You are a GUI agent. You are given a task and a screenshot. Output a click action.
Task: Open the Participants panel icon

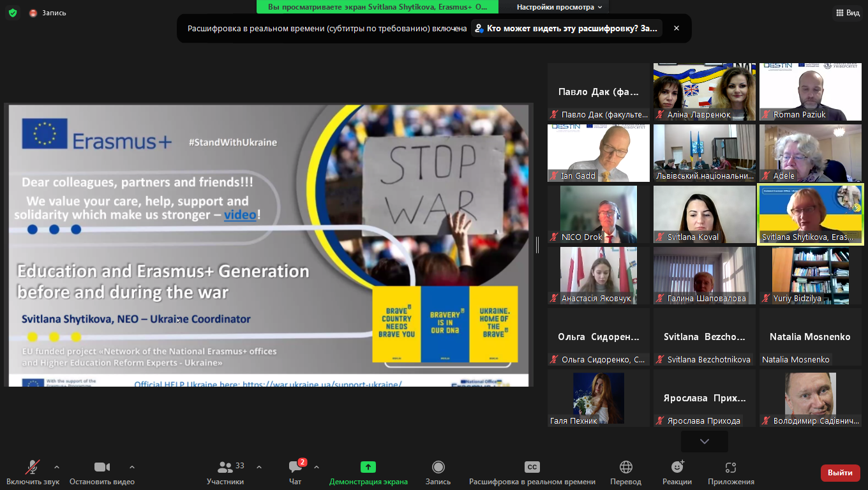[225, 468]
